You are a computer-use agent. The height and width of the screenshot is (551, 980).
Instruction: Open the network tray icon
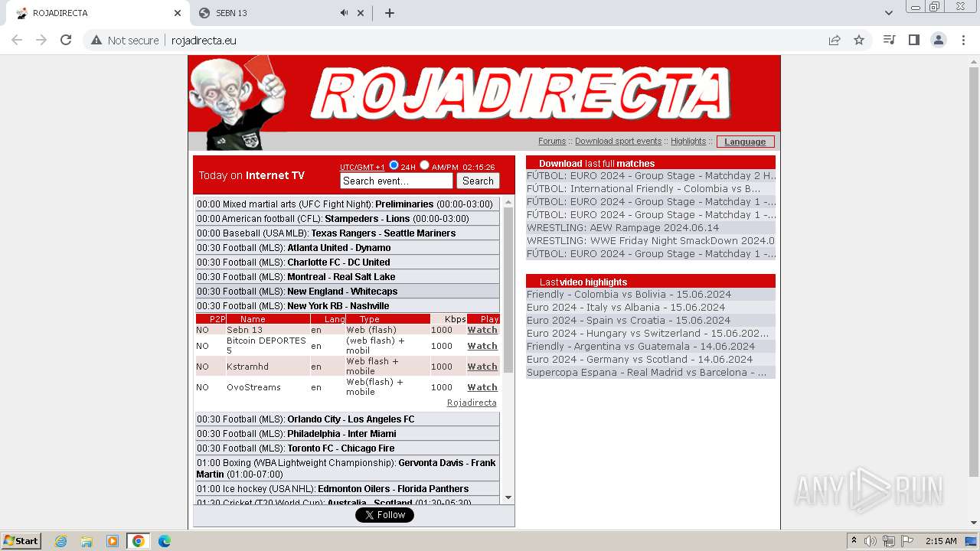[889, 541]
